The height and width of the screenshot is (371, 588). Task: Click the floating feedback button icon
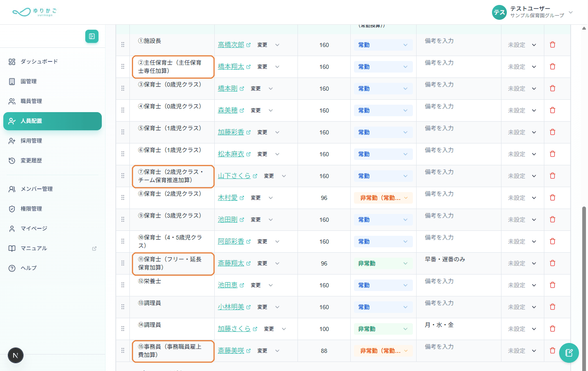point(569,353)
